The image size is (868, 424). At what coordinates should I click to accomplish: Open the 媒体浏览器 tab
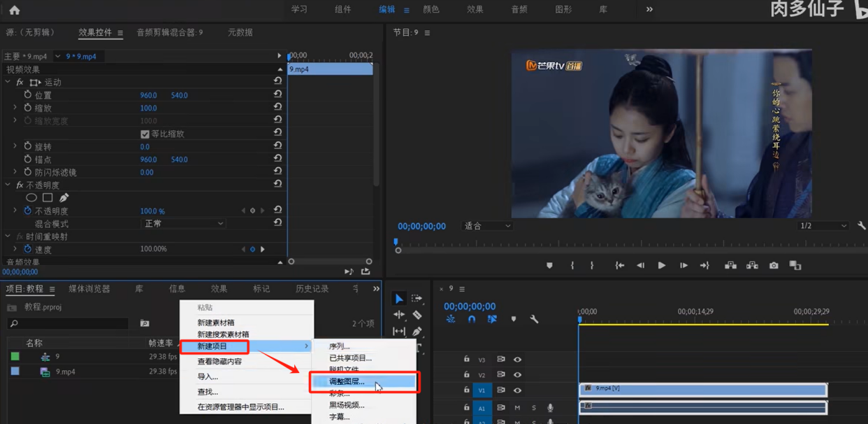pyautogui.click(x=89, y=289)
